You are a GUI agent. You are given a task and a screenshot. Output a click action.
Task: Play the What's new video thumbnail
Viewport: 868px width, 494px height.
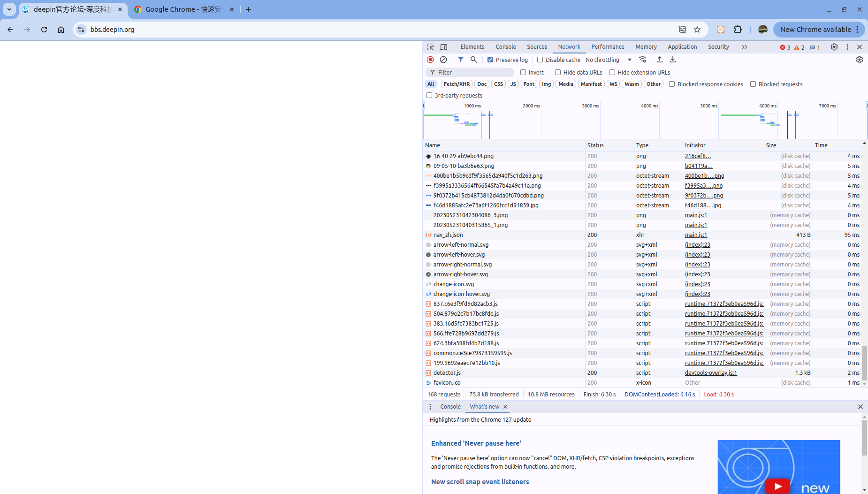pyautogui.click(x=778, y=466)
